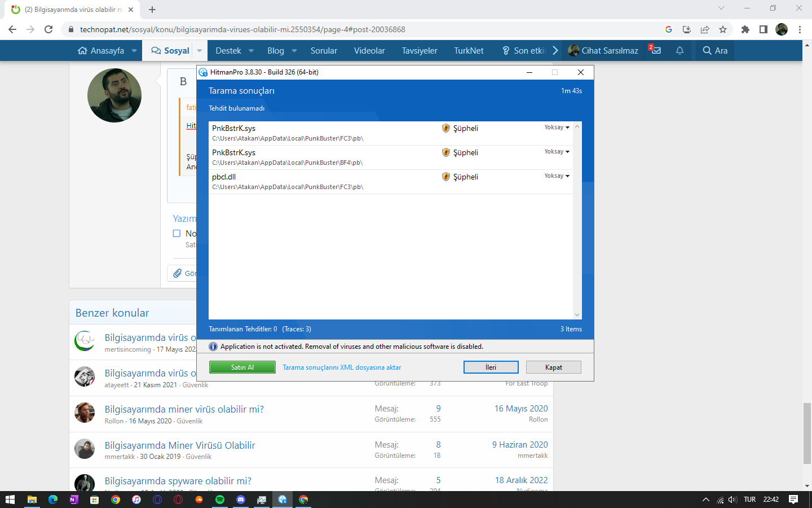Click the info icon in HitmanPro activation notice
Image resolution: width=812 pixels, height=508 pixels.
(x=213, y=347)
